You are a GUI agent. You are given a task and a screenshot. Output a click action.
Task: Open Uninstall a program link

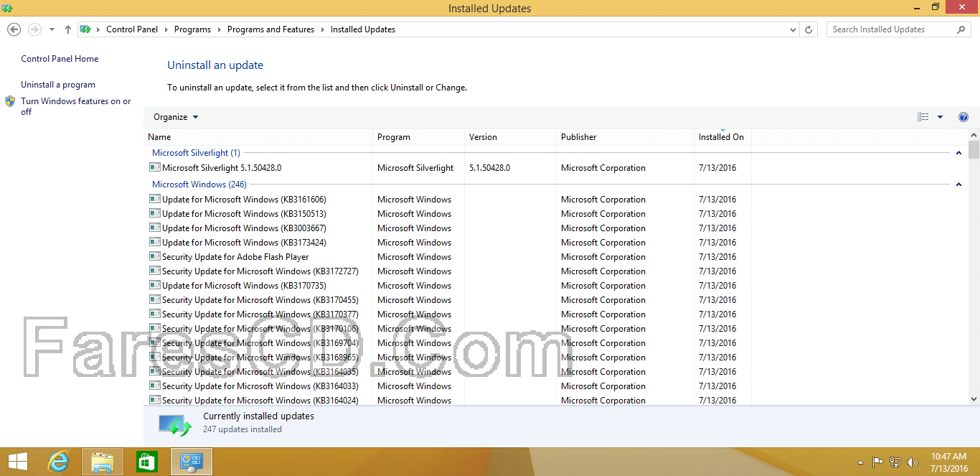coord(58,85)
